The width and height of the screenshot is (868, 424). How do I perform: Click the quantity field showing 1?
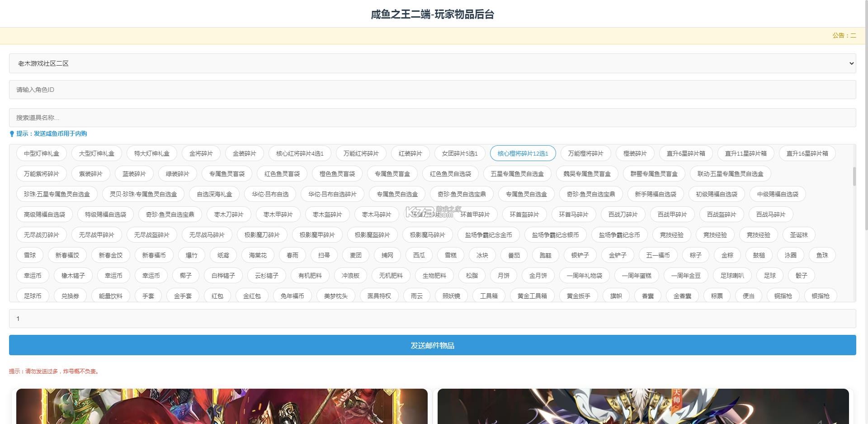(x=432, y=319)
